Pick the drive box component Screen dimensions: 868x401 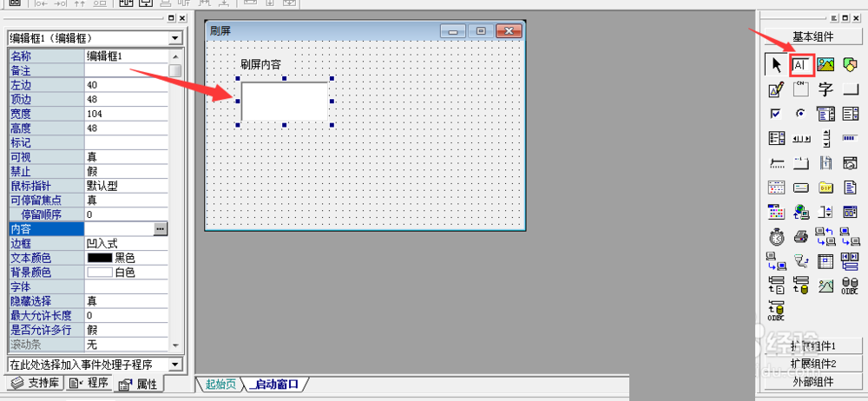pos(801,187)
